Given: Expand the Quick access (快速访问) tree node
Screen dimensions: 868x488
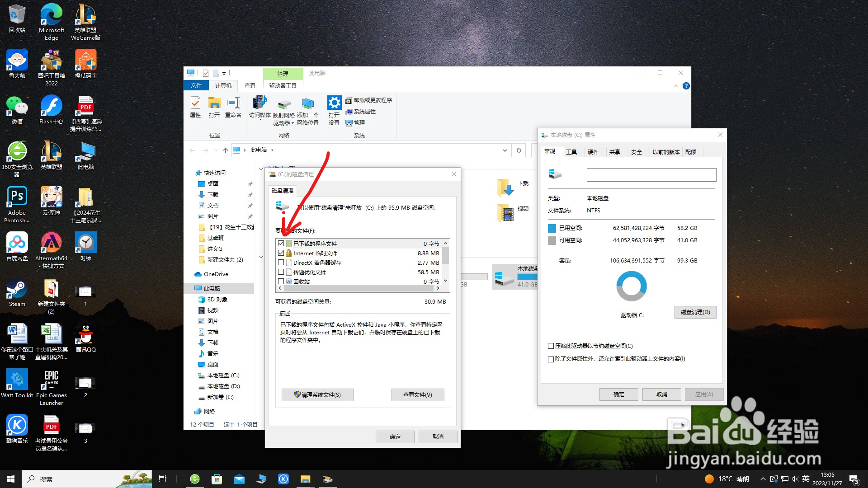Looking at the screenshot, I should [192, 173].
